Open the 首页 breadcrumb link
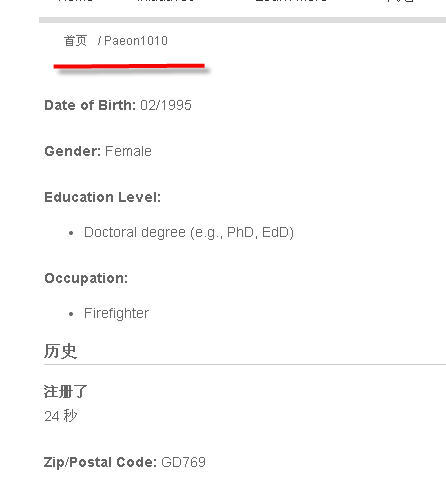 coord(75,41)
